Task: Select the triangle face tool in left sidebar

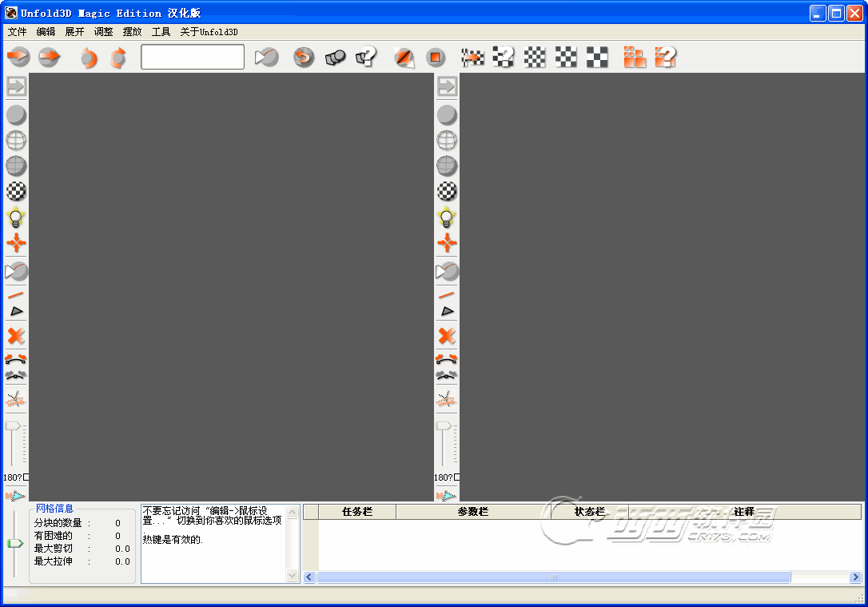Action: pyautogui.click(x=17, y=311)
